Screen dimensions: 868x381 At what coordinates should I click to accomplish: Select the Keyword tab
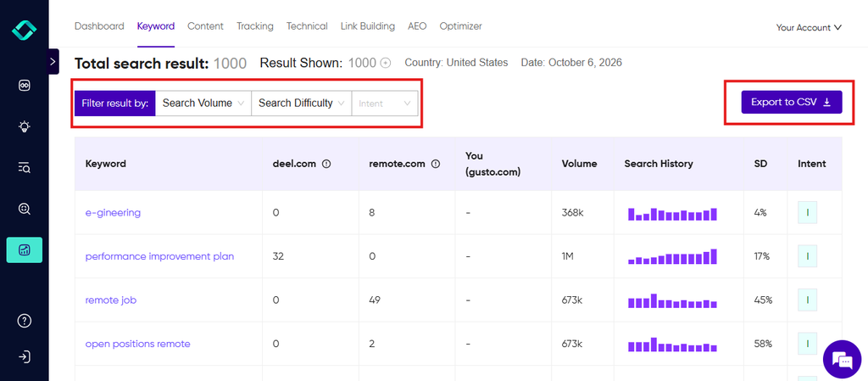point(156,26)
